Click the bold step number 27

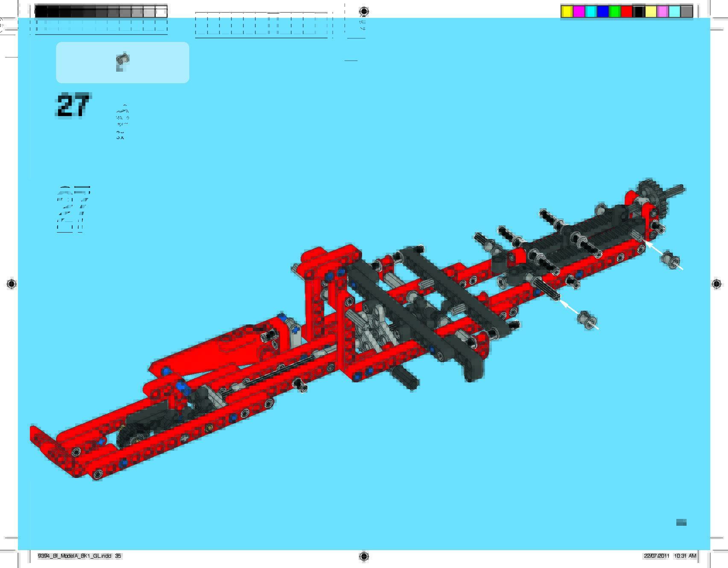point(73,105)
